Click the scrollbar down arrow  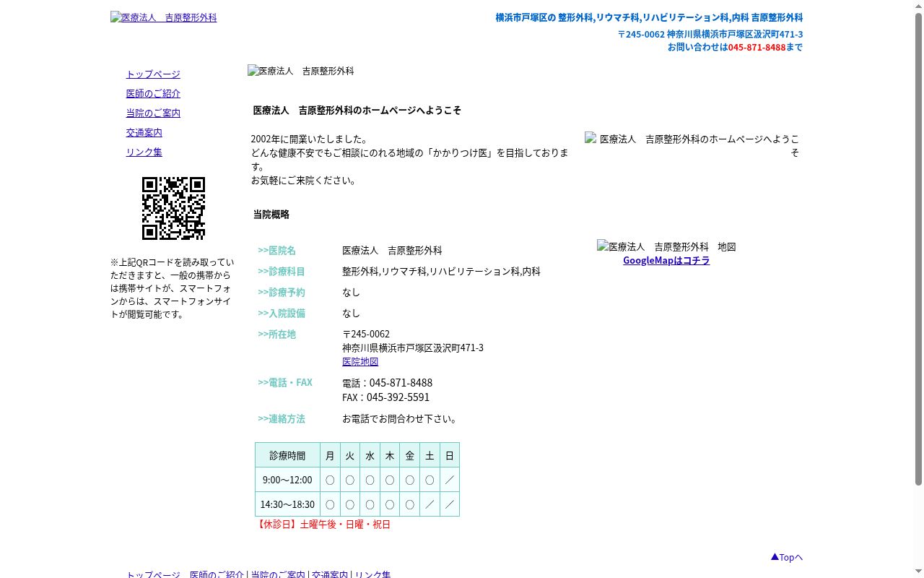coord(918,572)
